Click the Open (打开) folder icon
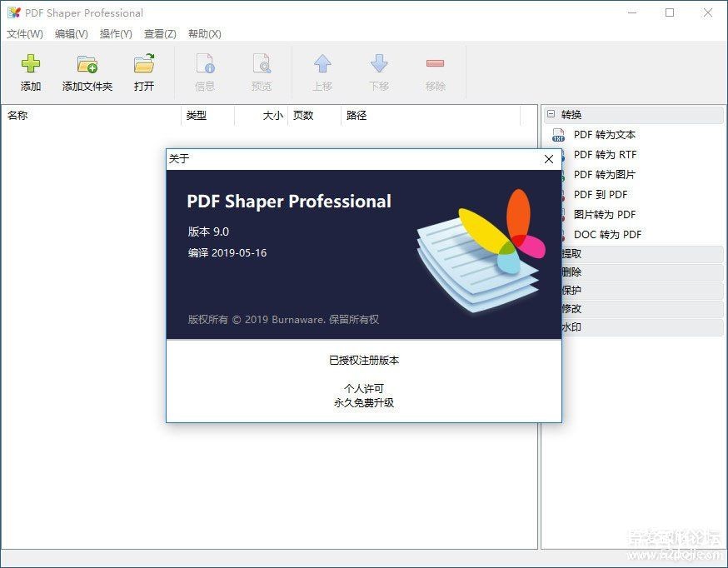Image resolution: width=728 pixels, height=568 pixels. point(144,63)
